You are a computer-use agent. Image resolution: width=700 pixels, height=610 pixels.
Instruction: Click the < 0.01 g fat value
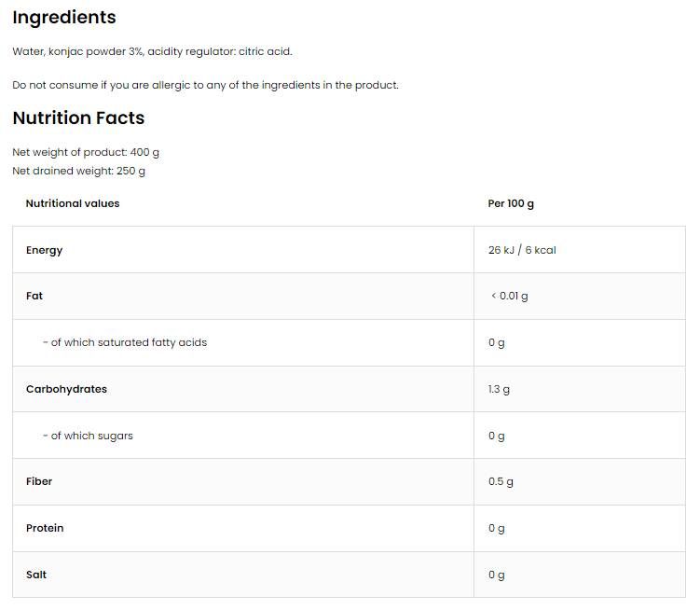(509, 296)
